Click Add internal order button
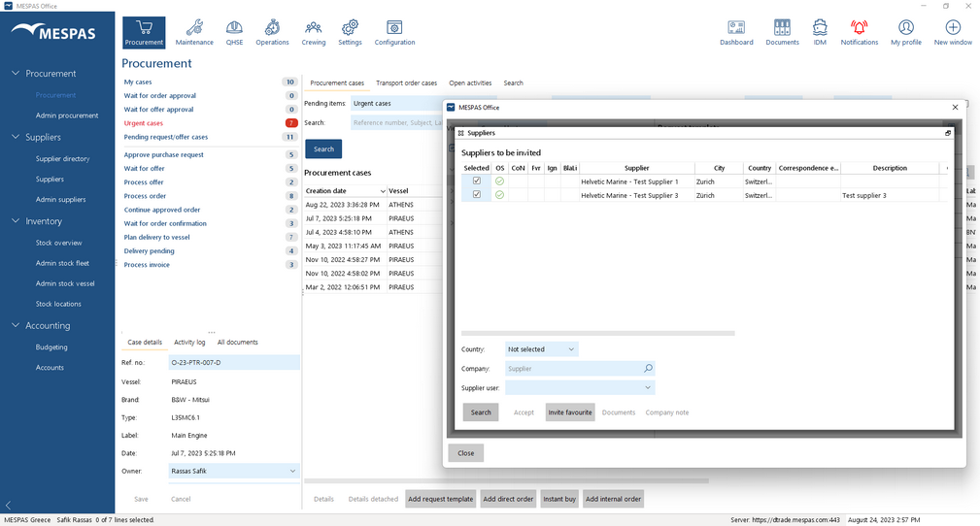This screenshot has height=526, width=980. click(x=613, y=499)
